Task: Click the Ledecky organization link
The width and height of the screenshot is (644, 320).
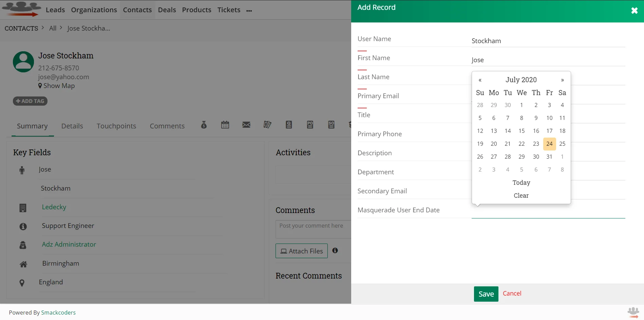Action: (x=54, y=207)
